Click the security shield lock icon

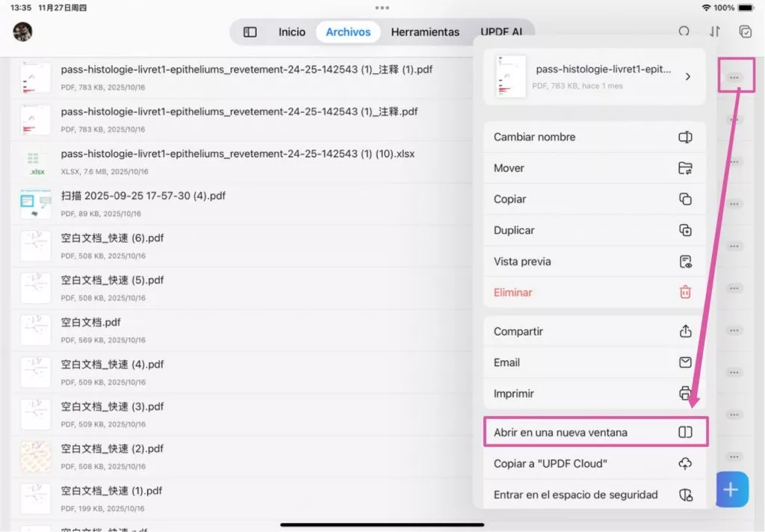[x=686, y=495]
